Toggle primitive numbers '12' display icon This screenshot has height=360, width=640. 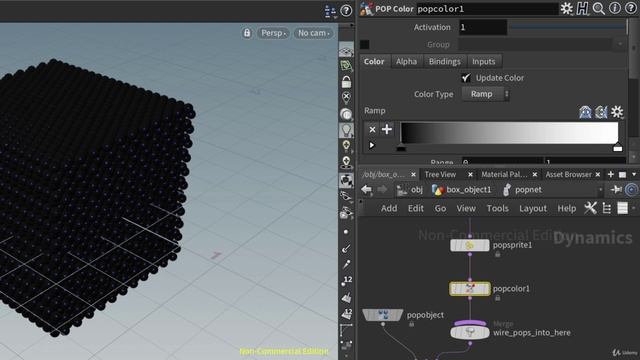(x=347, y=314)
